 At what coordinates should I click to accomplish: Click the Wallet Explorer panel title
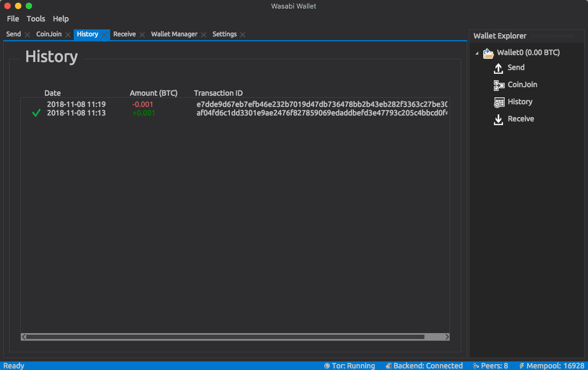pyautogui.click(x=500, y=36)
